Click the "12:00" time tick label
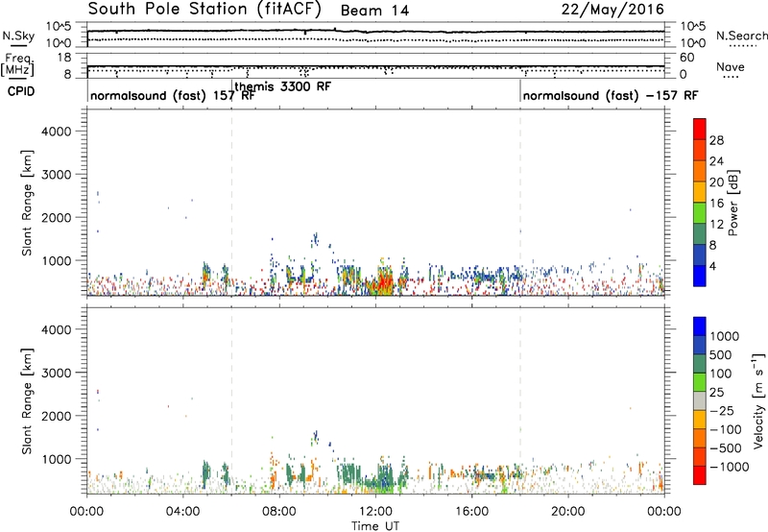Screen dimensions: 768x532 coord(375,512)
